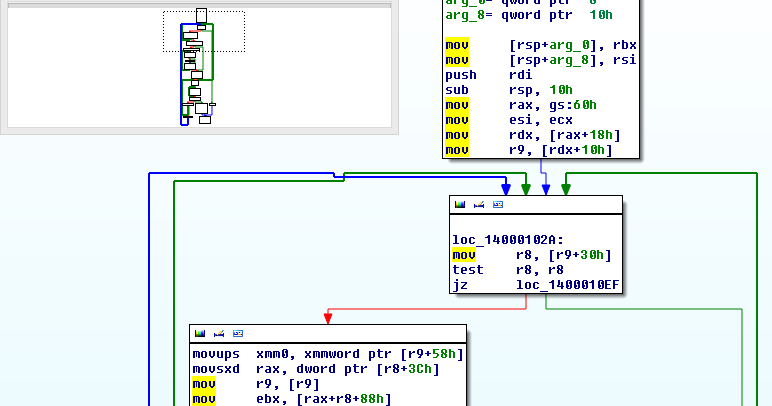Click the dotted viewport rectangle in graph overview
The image size is (772, 406).
click(204, 31)
